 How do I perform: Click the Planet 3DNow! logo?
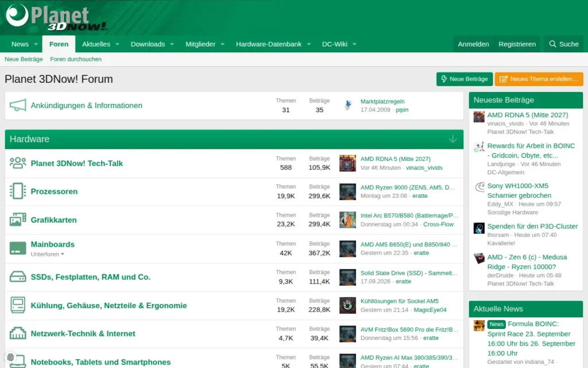point(56,17)
